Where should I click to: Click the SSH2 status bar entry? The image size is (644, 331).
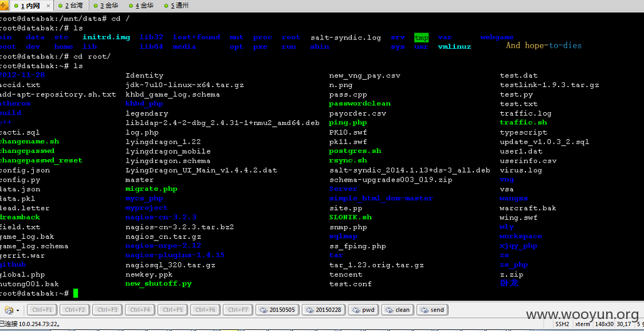coord(562,324)
